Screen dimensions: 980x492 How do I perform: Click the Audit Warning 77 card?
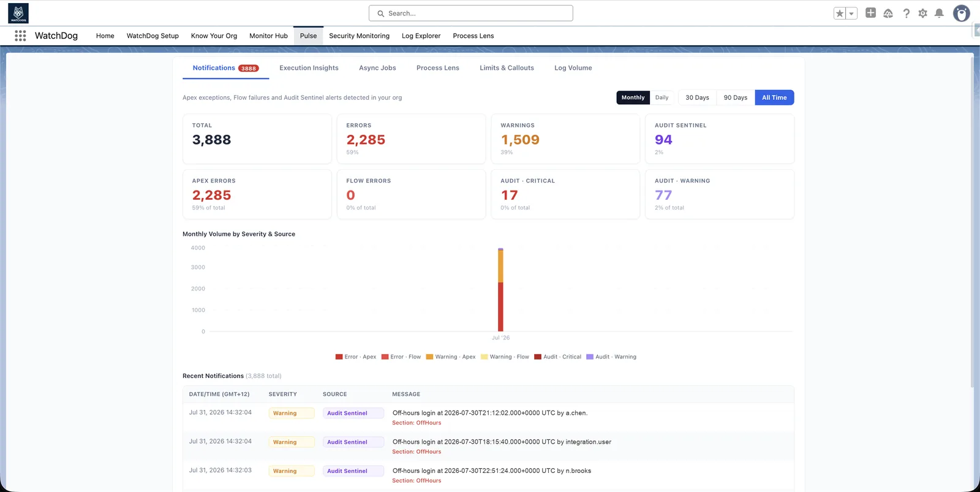(720, 194)
